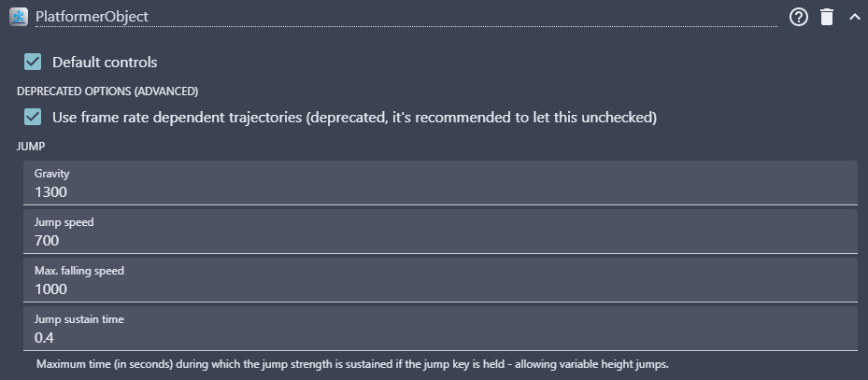Edit the PlatformerObject behavior name field

click(406, 17)
